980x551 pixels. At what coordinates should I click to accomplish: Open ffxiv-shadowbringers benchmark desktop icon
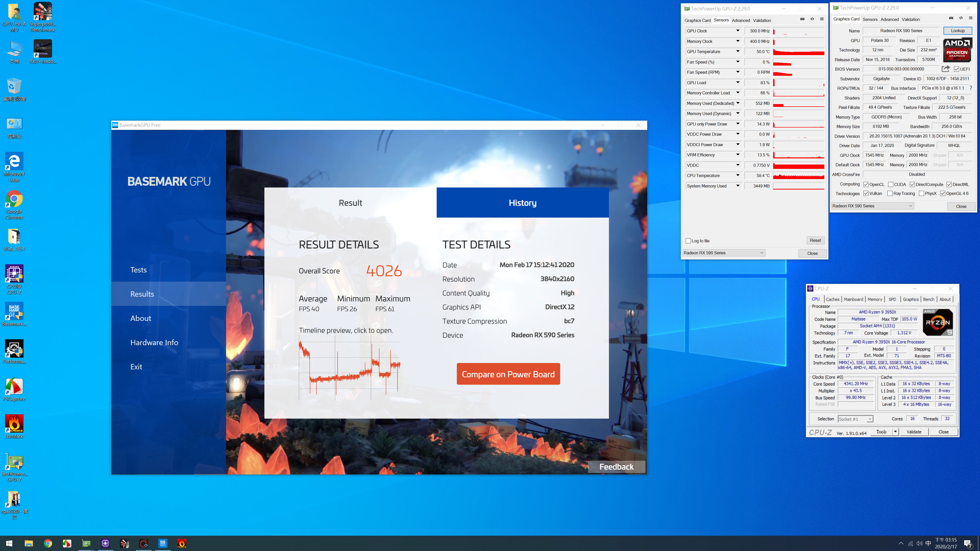pos(43,52)
